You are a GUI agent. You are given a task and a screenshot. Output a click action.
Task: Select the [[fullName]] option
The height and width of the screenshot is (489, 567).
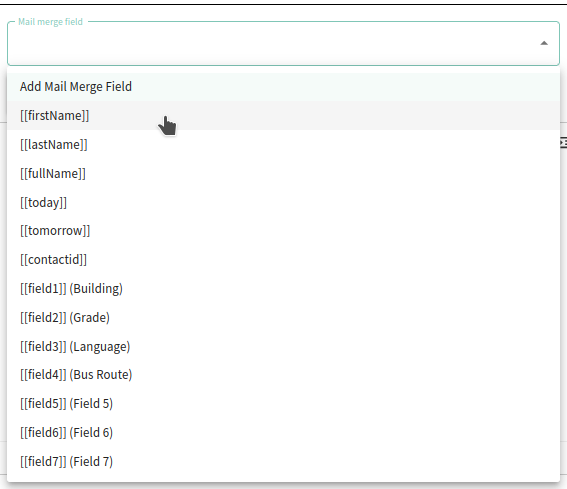pos(283,174)
